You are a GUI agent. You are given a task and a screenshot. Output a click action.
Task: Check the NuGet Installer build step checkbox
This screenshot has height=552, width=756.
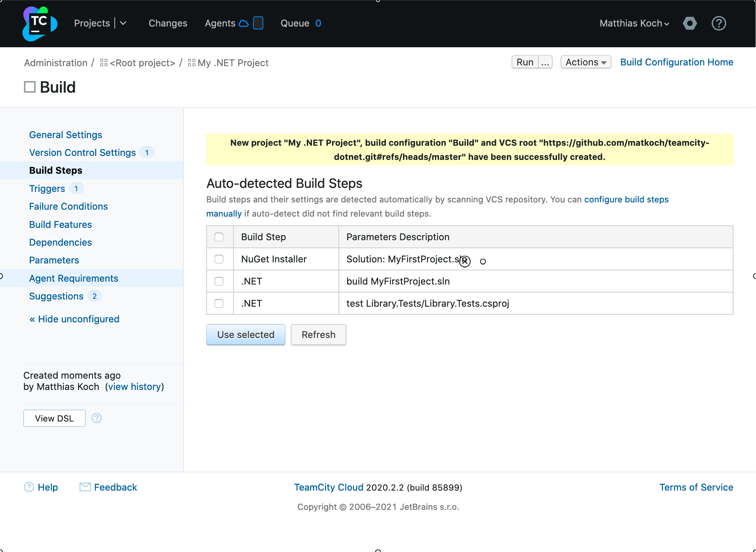(x=219, y=259)
